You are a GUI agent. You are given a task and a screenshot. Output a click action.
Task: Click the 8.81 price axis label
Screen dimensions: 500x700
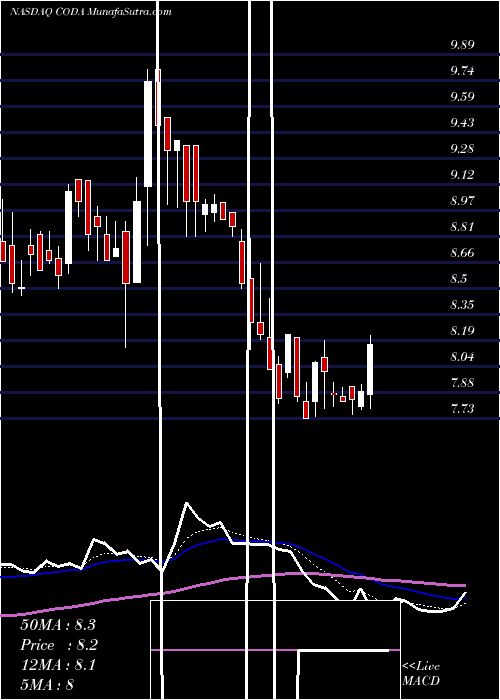coord(462,226)
